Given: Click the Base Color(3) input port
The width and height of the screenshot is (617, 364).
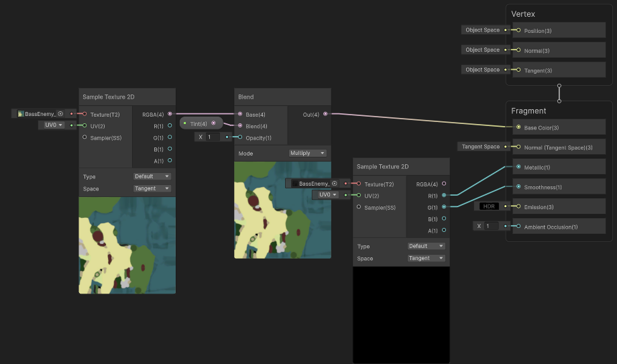Looking at the screenshot, I should pos(518,127).
